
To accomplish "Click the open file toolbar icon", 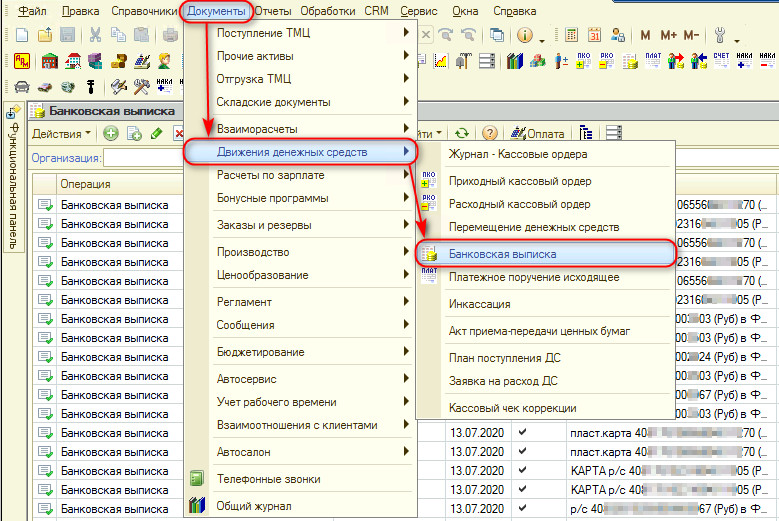I will 45,35.
